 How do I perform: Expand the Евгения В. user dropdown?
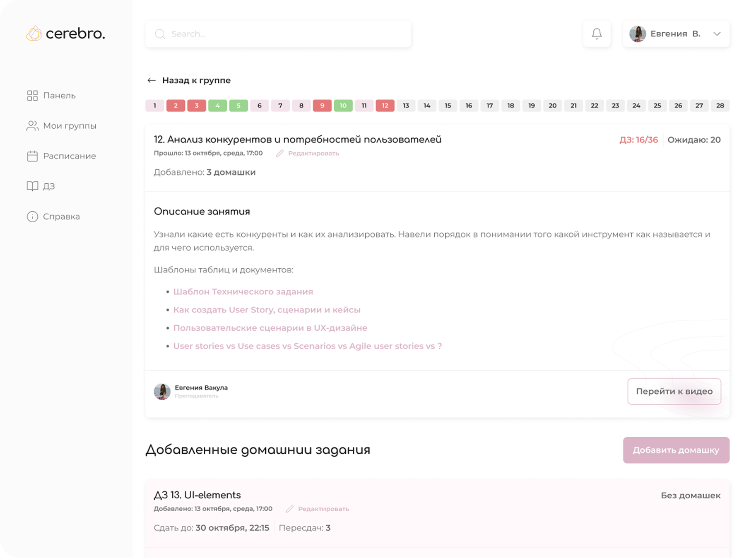point(717,34)
